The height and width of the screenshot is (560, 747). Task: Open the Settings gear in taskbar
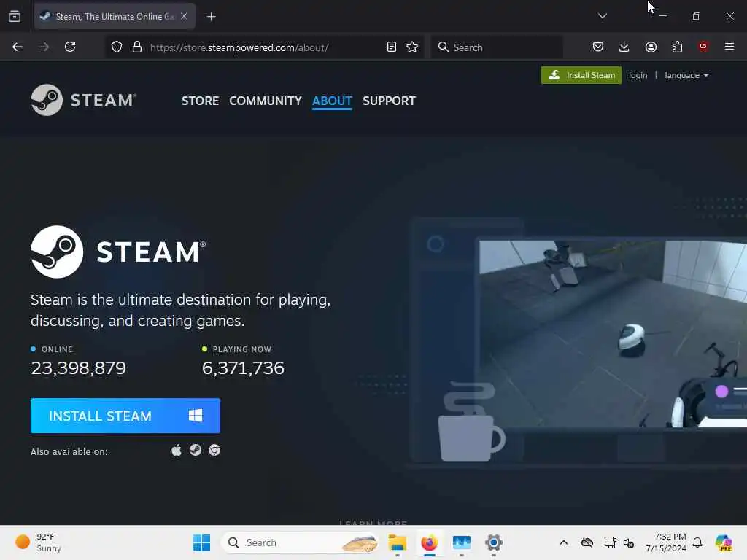pos(494,542)
